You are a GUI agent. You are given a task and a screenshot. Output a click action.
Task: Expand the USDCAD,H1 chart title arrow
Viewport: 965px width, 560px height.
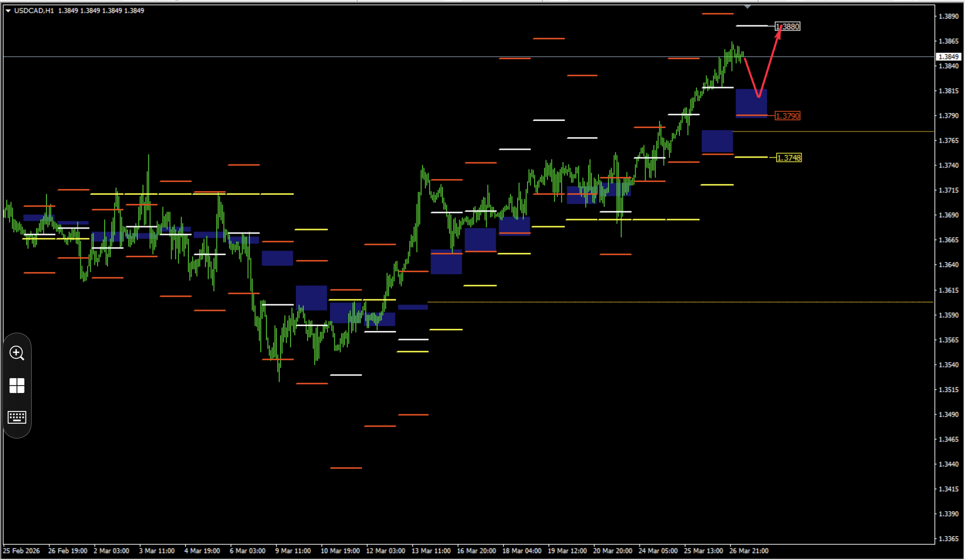pyautogui.click(x=8, y=11)
